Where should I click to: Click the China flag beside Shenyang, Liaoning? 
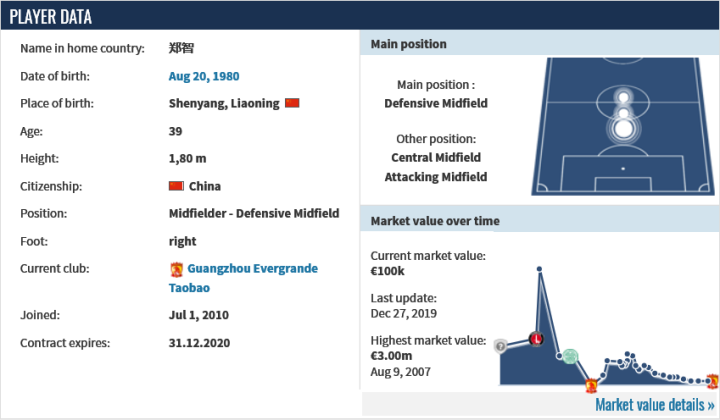pyautogui.click(x=292, y=103)
